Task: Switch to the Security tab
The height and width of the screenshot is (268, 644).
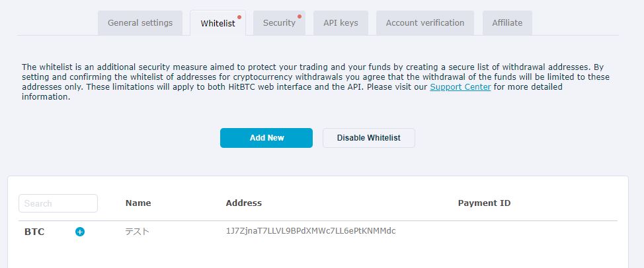Action: click(x=279, y=23)
